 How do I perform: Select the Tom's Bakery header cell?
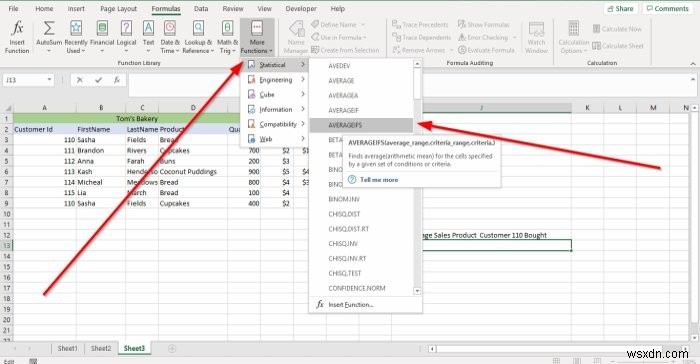pos(137,118)
